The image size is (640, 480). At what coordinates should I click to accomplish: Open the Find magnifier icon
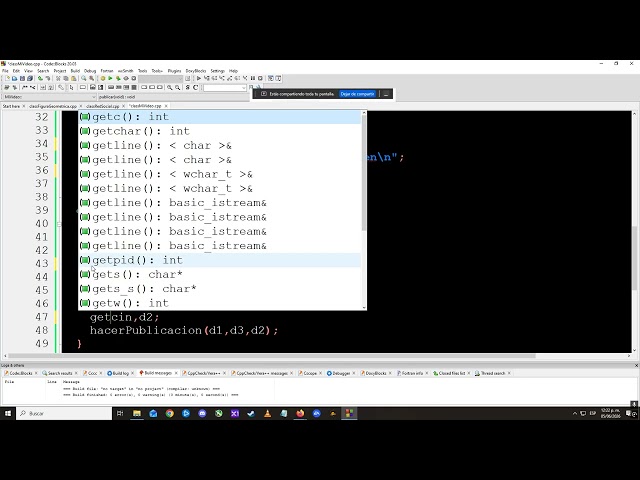(84, 78)
